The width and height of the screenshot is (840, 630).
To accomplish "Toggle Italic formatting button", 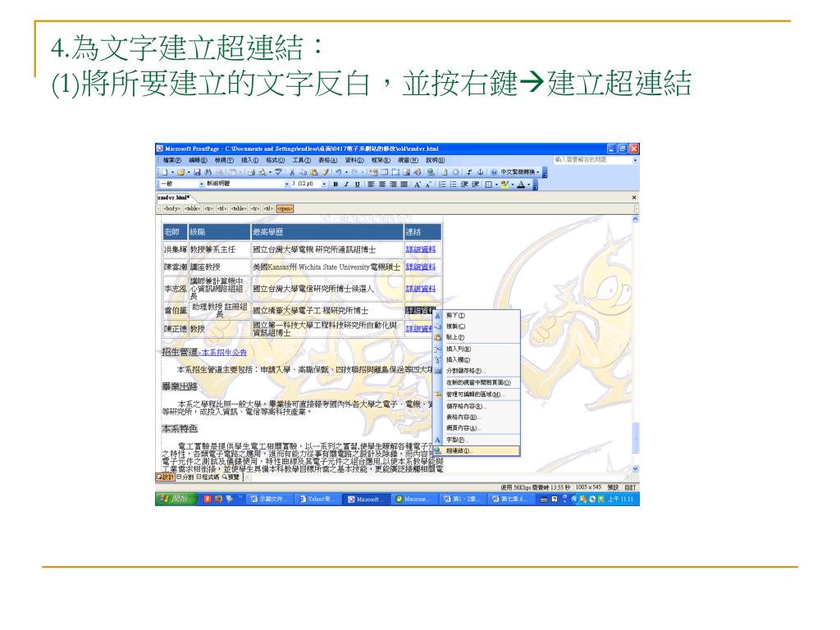I will click(346, 185).
